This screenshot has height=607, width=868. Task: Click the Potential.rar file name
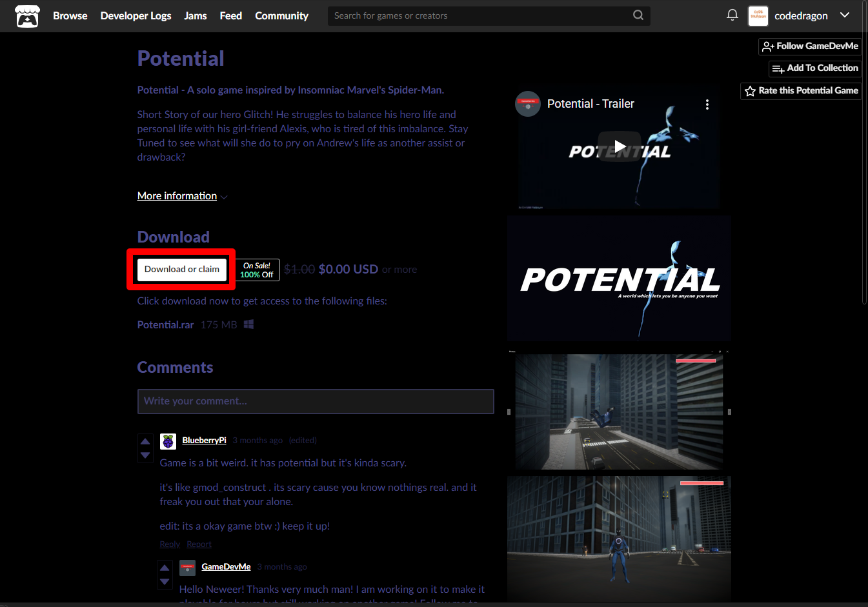pyautogui.click(x=165, y=325)
